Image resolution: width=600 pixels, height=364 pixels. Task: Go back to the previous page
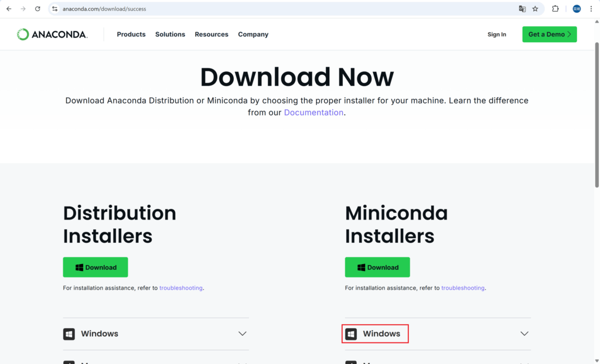pos(9,9)
